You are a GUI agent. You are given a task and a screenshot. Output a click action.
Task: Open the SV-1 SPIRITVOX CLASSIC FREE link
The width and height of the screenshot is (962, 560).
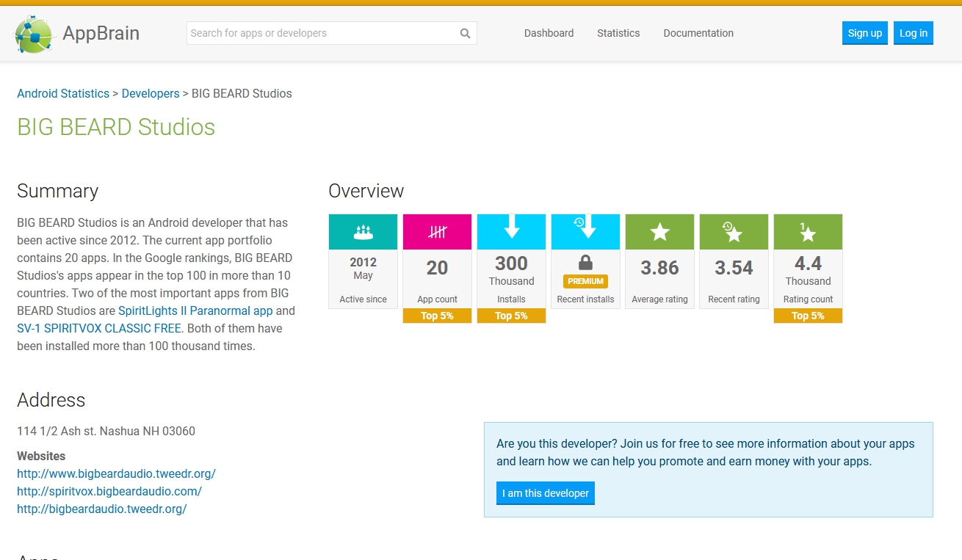tap(98, 328)
